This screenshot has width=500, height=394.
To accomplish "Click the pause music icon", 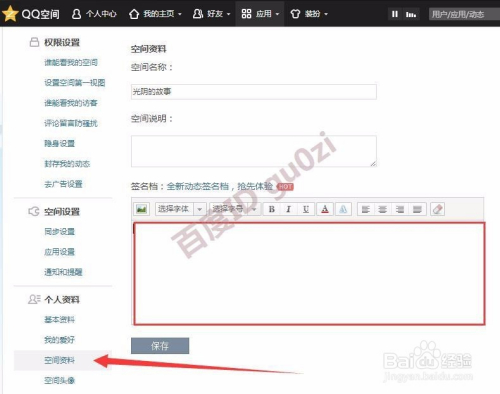I will [x=395, y=14].
